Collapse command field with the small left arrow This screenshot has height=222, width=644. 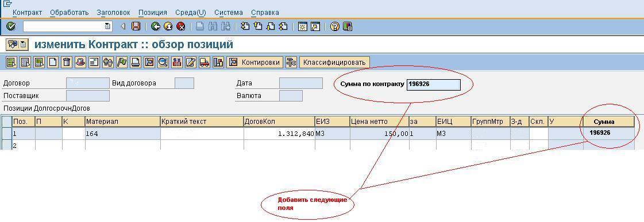[123, 26]
